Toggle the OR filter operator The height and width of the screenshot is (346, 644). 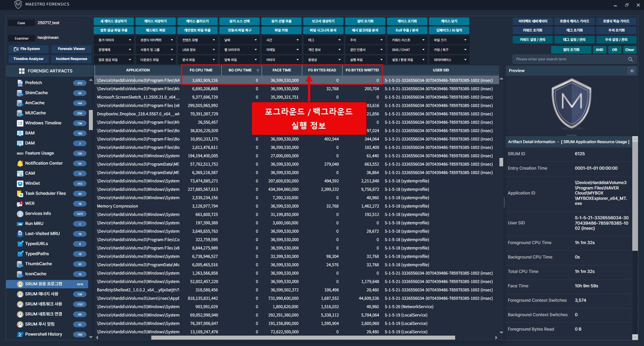pos(614,50)
